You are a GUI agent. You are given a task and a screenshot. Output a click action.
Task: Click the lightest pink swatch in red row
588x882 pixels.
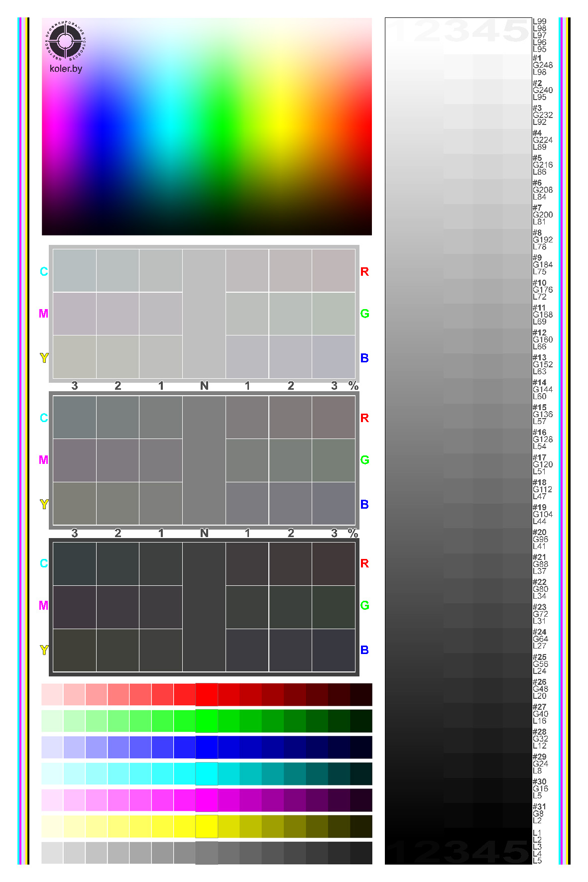tap(52, 695)
